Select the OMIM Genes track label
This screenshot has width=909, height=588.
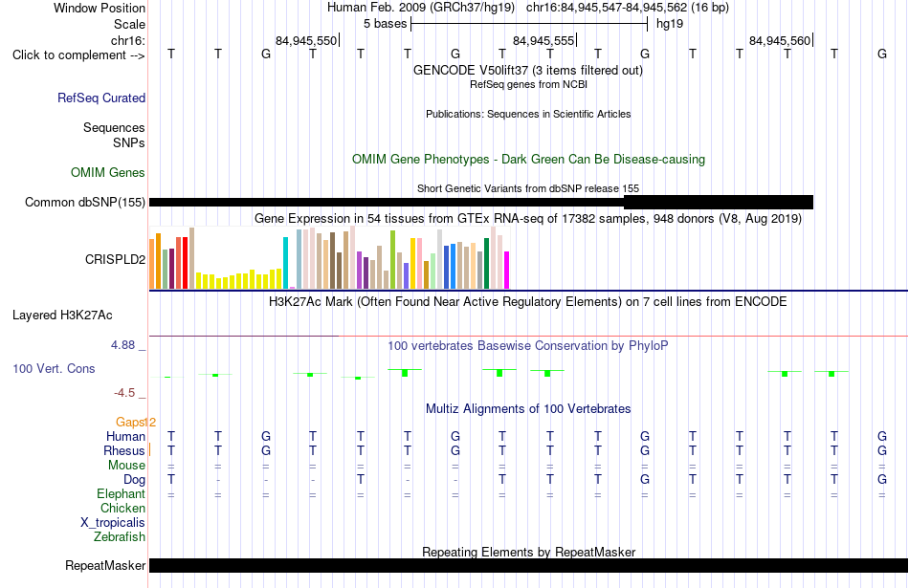coord(108,173)
